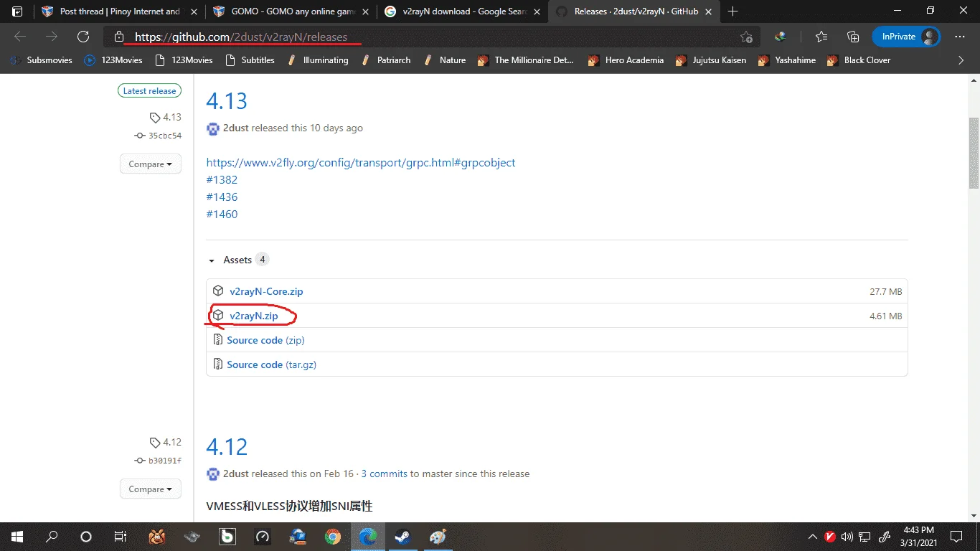
Task: Open the Patriarch bookmark
Action: click(385, 60)
